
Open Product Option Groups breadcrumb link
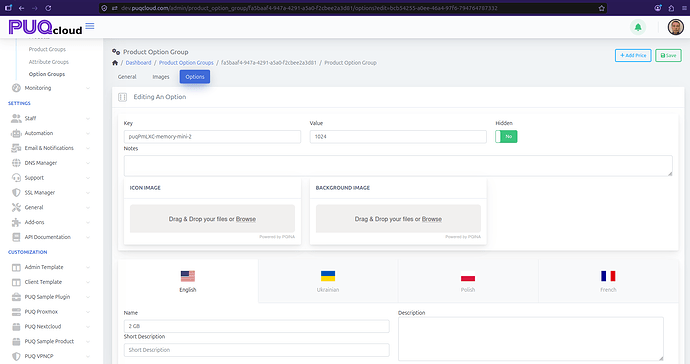186,63
